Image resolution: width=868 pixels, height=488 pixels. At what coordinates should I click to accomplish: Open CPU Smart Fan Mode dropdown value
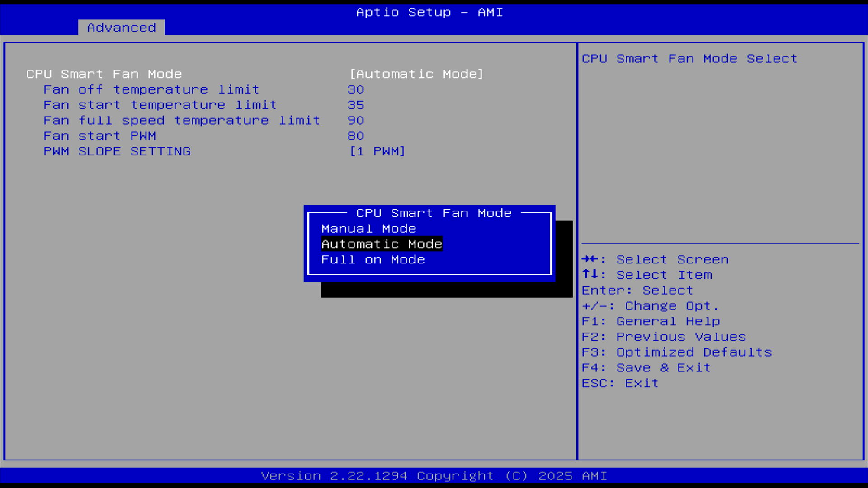(416, 74)
